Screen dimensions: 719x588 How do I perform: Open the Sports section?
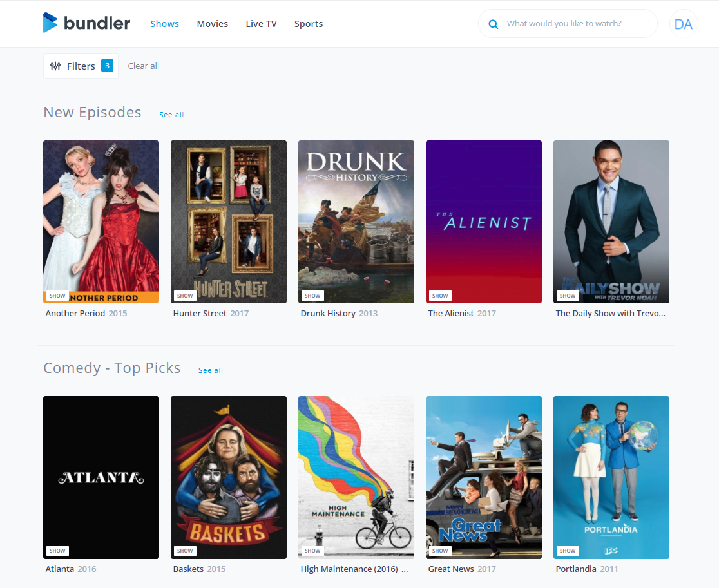tap(309, 23)
